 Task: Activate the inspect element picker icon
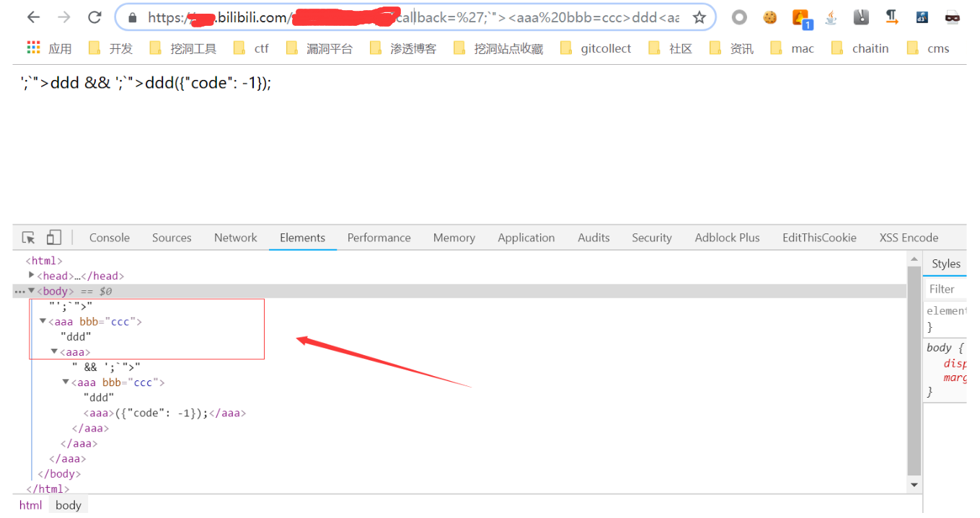pyautogui.click(x=29, y=238)
